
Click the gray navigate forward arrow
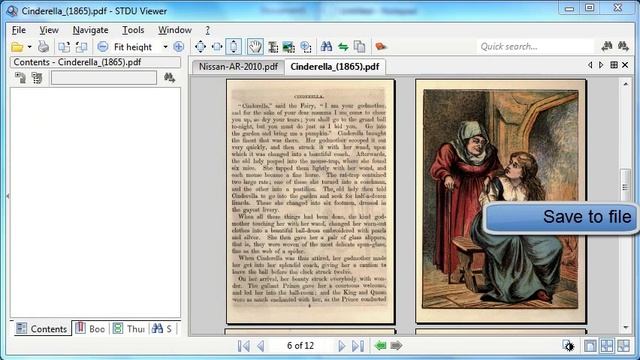pos(396,346)
